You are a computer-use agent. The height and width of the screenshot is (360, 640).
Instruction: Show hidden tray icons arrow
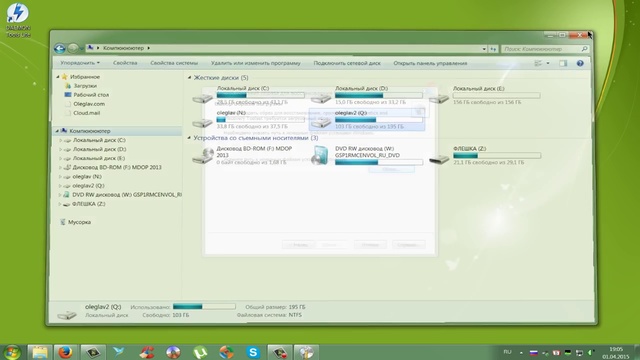521,352
